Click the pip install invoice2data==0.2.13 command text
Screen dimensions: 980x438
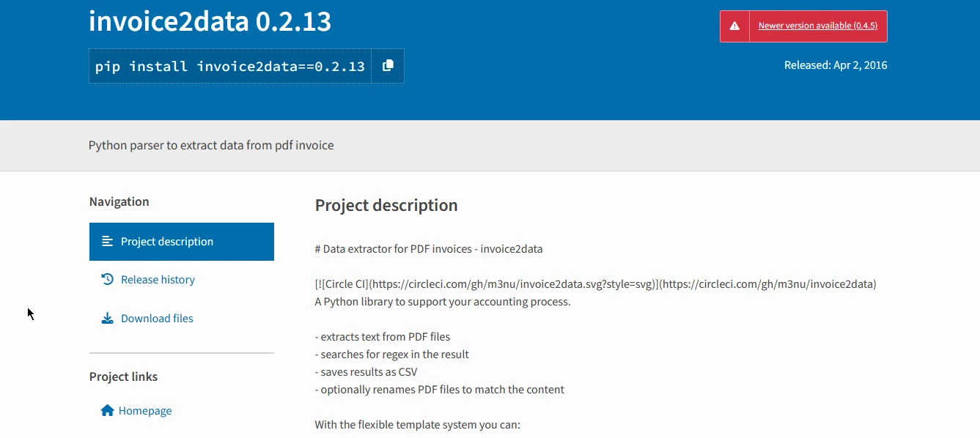click(x=229, y=67)
